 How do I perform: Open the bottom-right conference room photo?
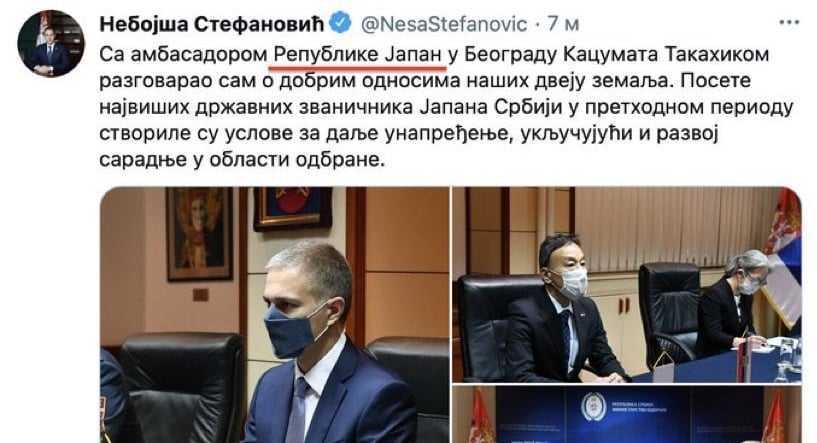coord(626,415)
